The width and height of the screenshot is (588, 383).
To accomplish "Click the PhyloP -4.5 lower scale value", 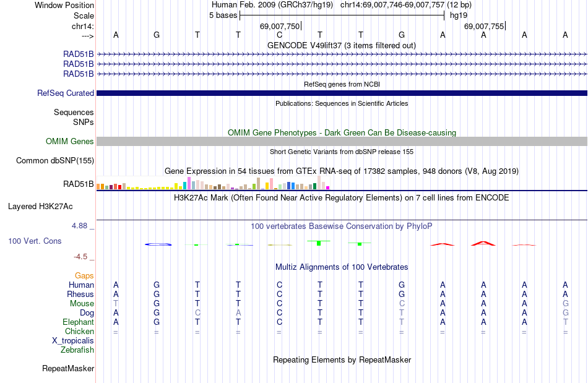I will tap(80, 257).
